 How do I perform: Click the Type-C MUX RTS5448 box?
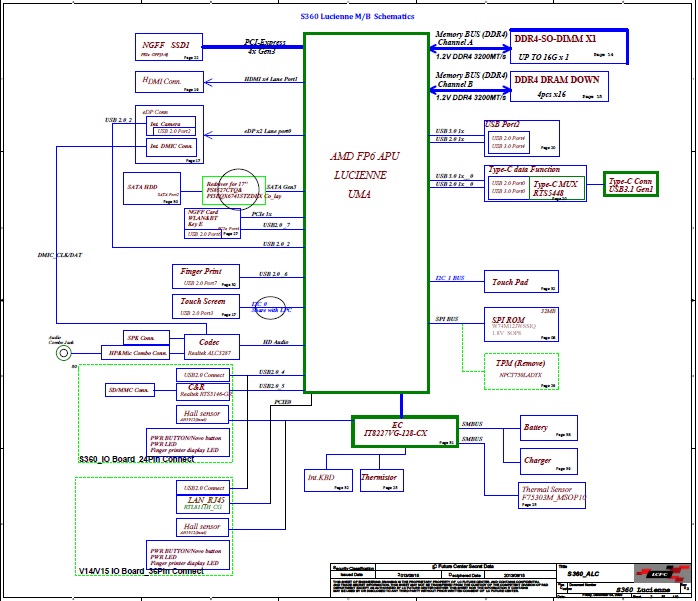click(556, 188)
